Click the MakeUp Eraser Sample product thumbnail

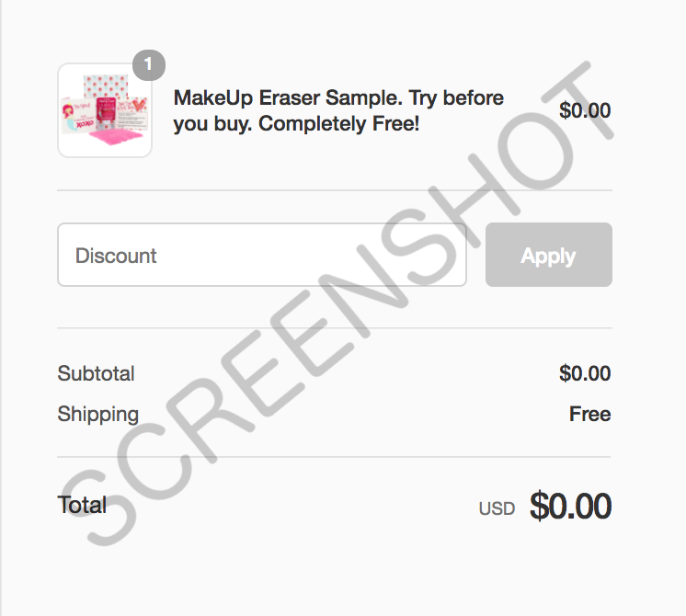[x=105, y=110]
